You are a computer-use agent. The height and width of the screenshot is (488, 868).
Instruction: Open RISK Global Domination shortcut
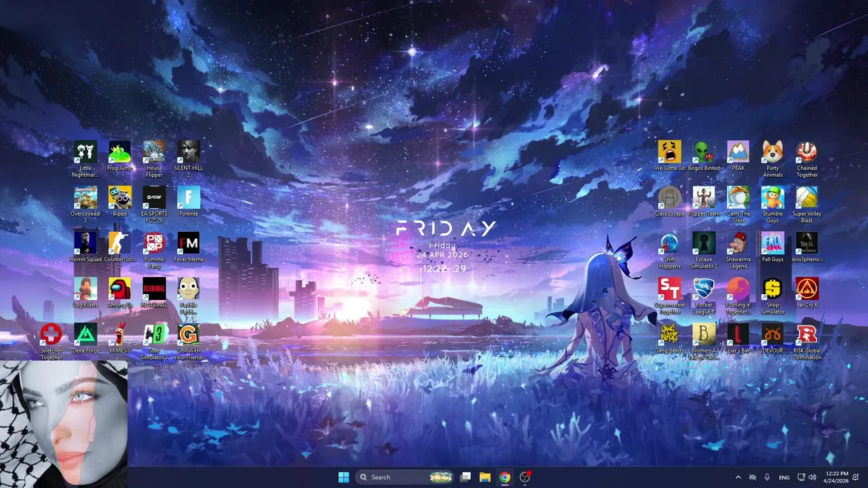point(807,340)
